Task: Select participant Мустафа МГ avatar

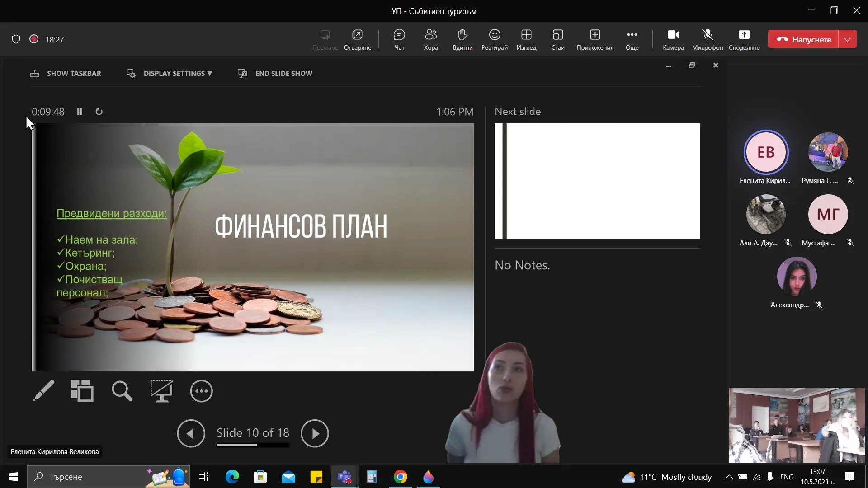Action: click(828, 214)
